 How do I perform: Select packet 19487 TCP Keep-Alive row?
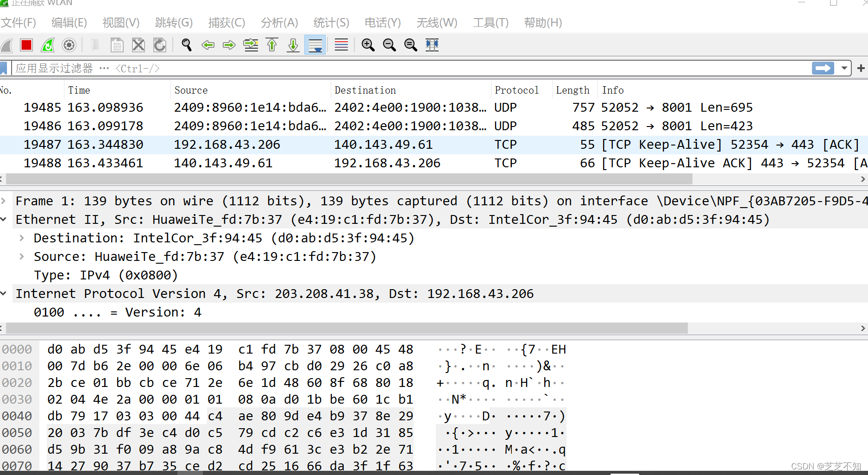[434, 145]
